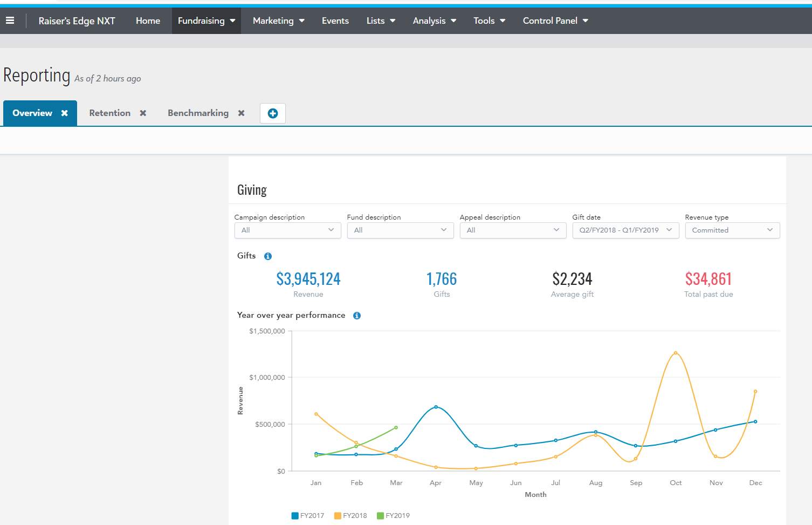This screenshot has height=525, width=812.
Task: Open the Gift date range dropdown
Action: coord(625,230)
